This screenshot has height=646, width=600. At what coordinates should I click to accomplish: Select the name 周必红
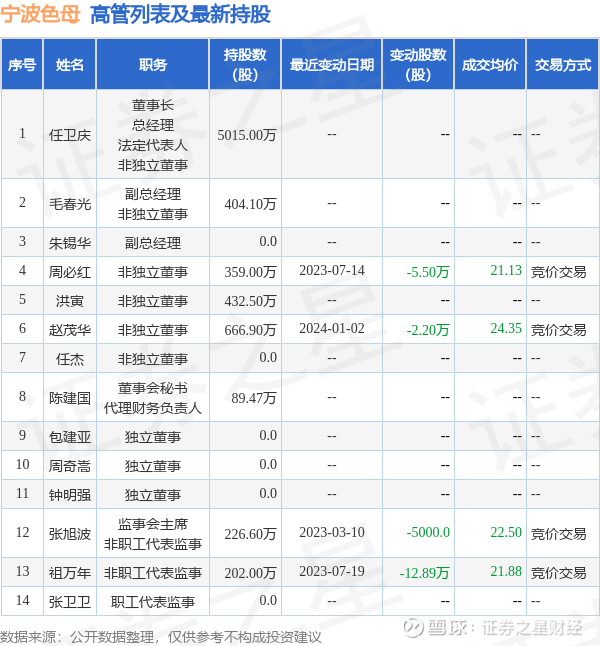coord(70,272)
